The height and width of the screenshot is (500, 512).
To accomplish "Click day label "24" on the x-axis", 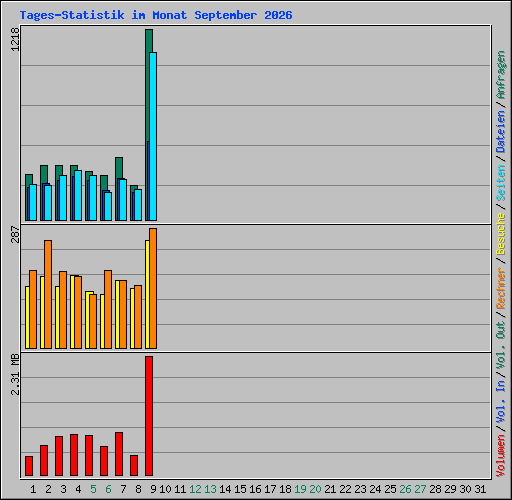I will [375, 489].
